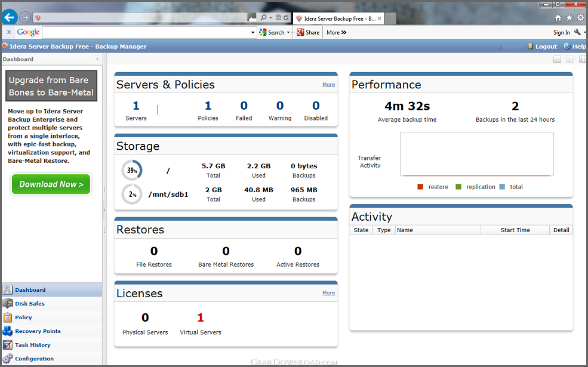Open Favorites with the star icon

click(569, 18)
